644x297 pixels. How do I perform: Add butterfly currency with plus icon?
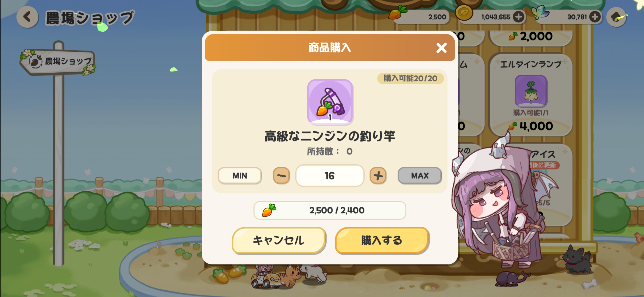pos(595,17)
